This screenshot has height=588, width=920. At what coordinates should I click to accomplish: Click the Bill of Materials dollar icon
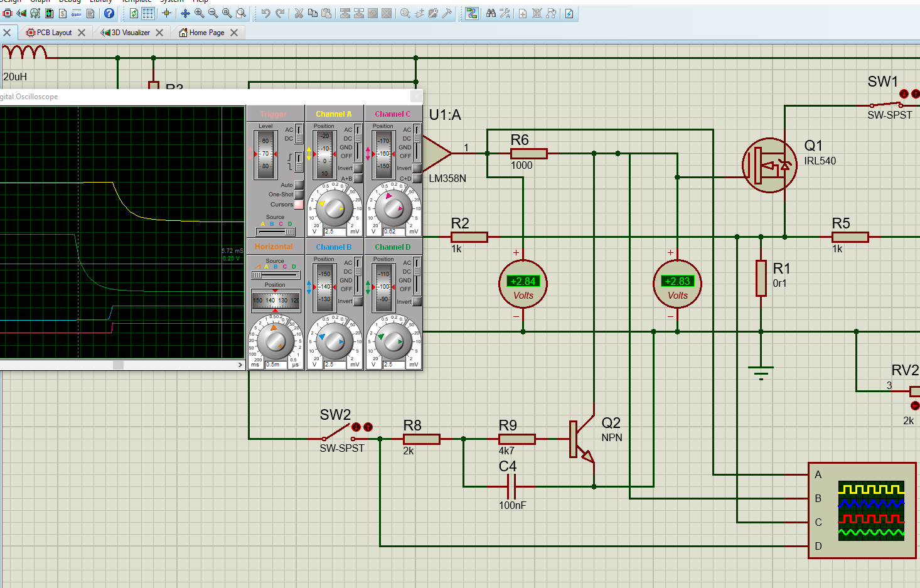(x=63, y=13)
